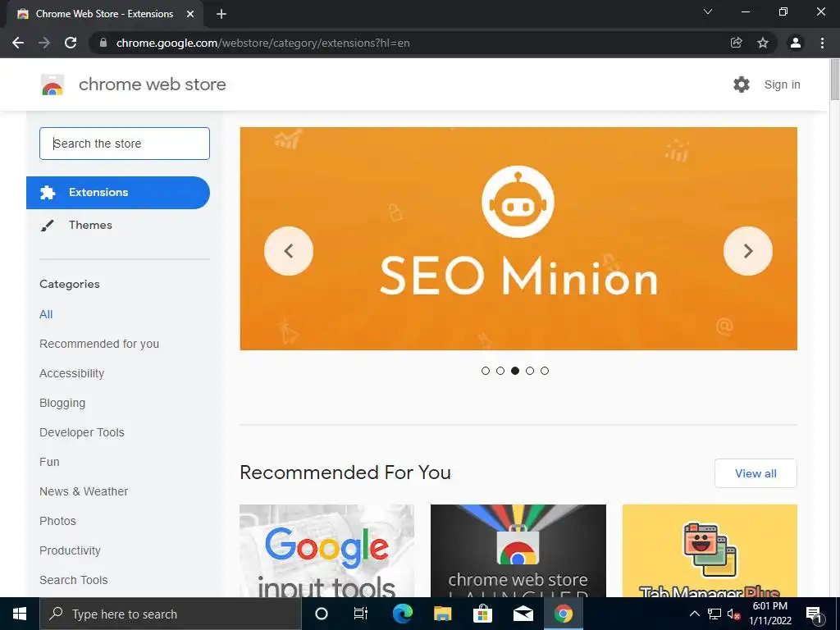Open Cortana from the taskbar
Image resolution: width=840 pixels, height=630 pixels.
click(322, 614)
